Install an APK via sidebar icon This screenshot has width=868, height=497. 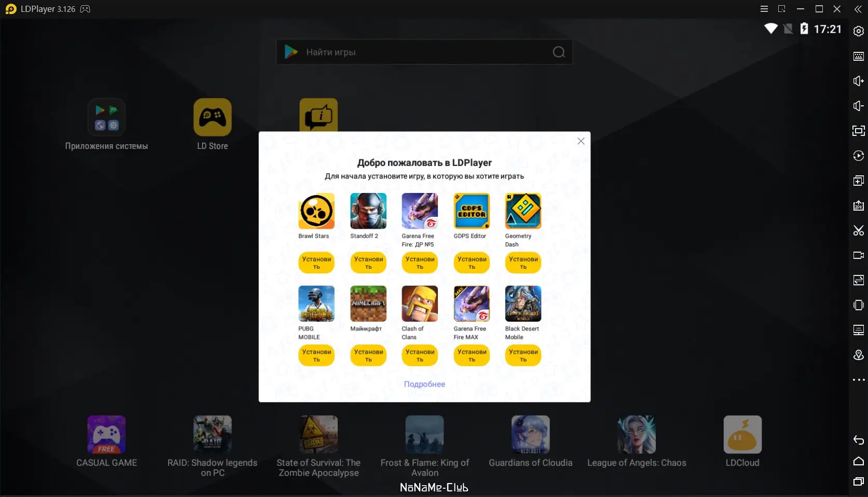859,205
